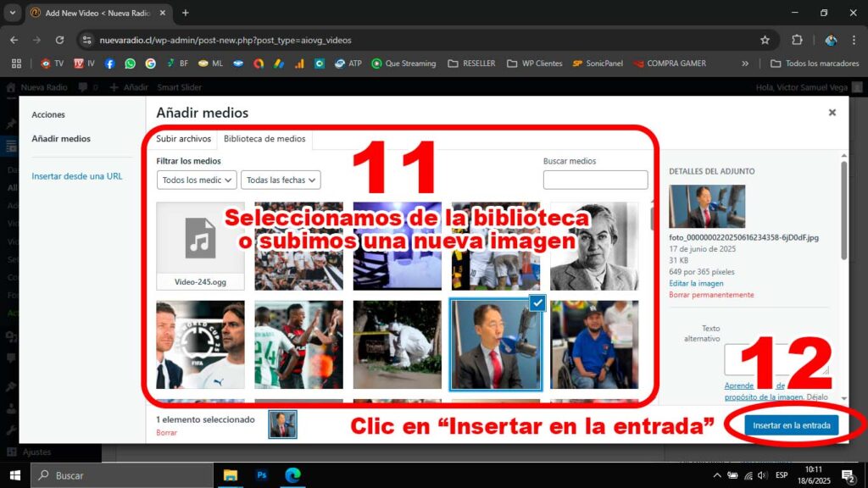
Task: Click the browser address bar URL
Action: pyautogui.click(x=225, y=40)
